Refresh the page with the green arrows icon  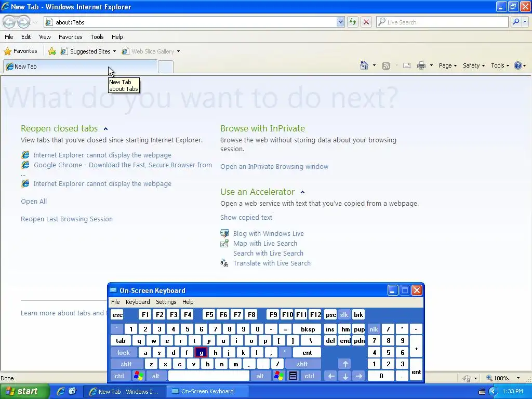[353, 22]
